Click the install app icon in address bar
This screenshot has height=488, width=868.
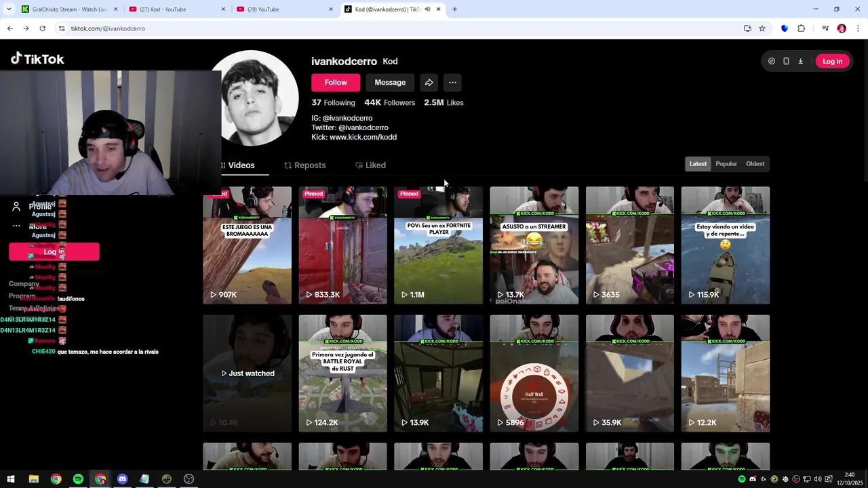coord(747,28)
